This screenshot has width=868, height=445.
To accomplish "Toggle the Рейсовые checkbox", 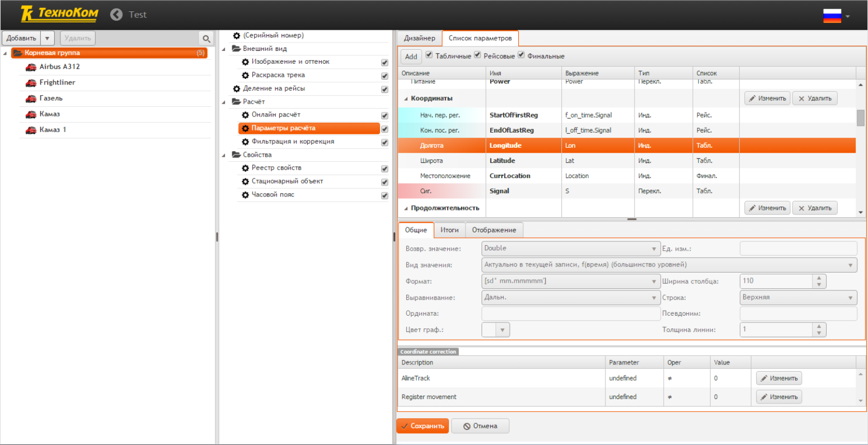I will [477, 55].
